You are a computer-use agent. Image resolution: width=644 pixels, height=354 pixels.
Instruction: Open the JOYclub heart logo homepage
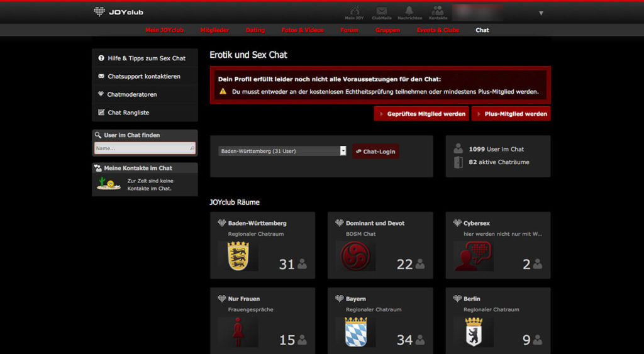pyautogui.click(x=118, y=12)
